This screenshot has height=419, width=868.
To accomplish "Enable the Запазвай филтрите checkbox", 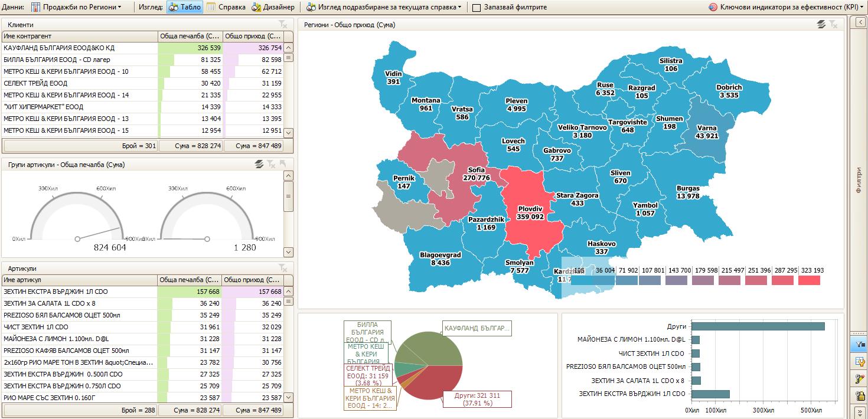I will pyautogui.click(x=477, y=8).
